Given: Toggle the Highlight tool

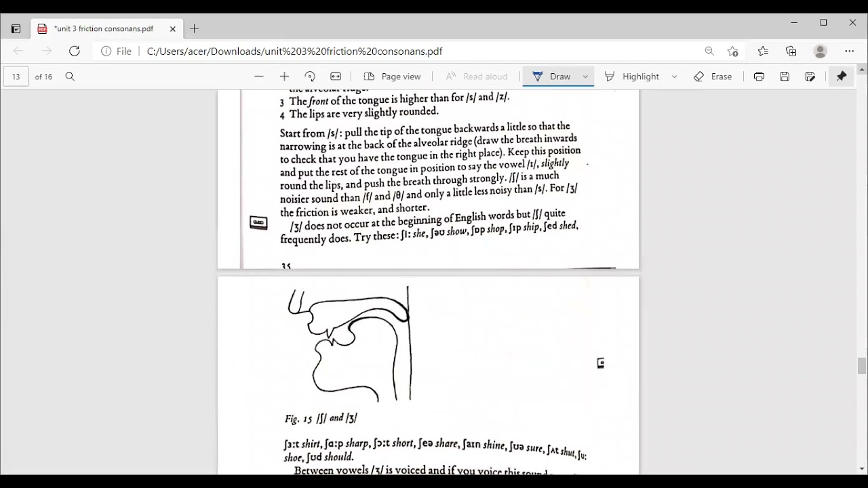Looking at the screenshot, I should 632,77.
